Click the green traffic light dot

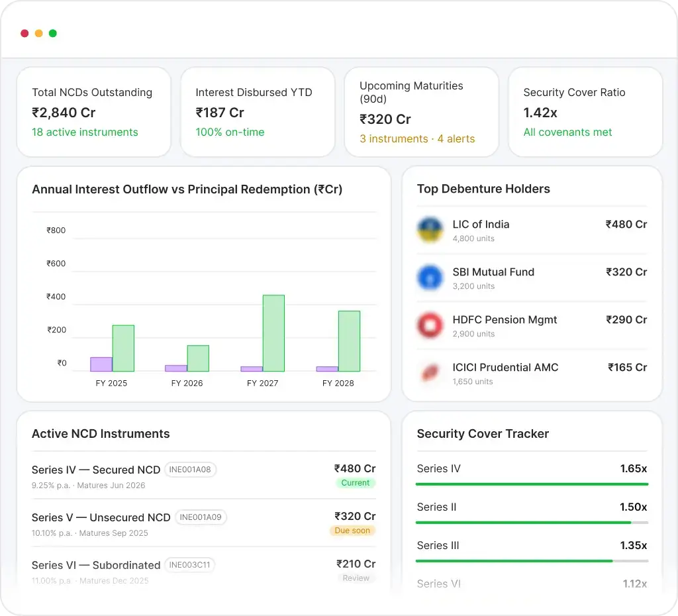point(52,32)
